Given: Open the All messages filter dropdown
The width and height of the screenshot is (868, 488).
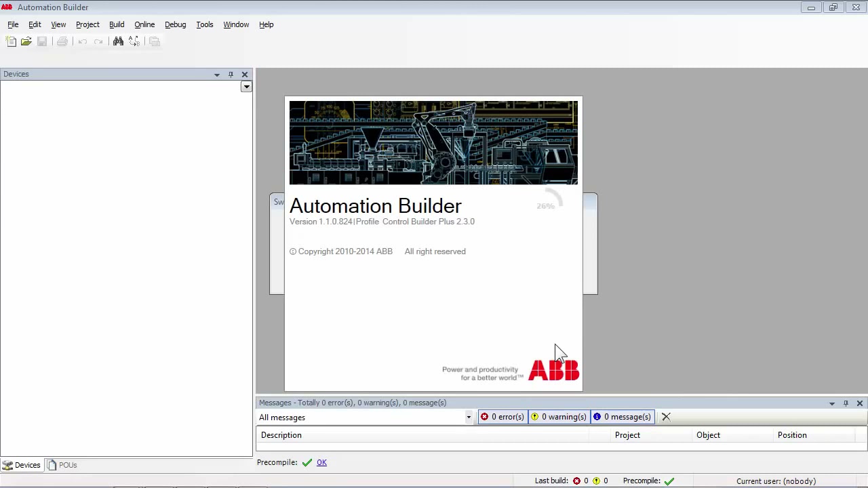Looking at the screenshot, I should [468, 418].
